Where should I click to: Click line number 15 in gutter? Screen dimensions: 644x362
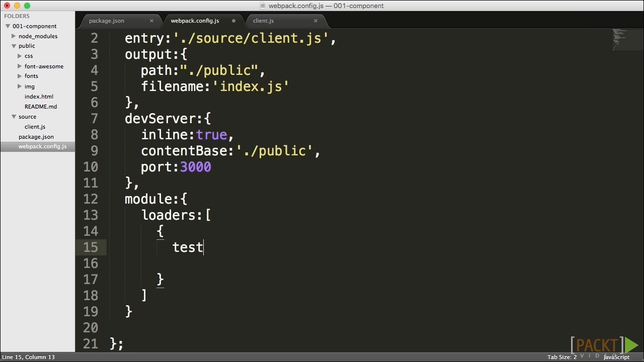91,247
